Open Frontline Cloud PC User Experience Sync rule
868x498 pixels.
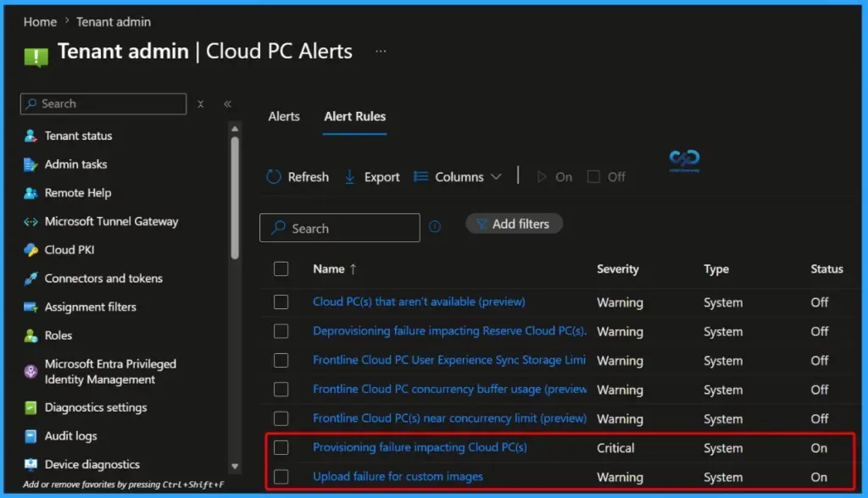(x=449, y=360)
